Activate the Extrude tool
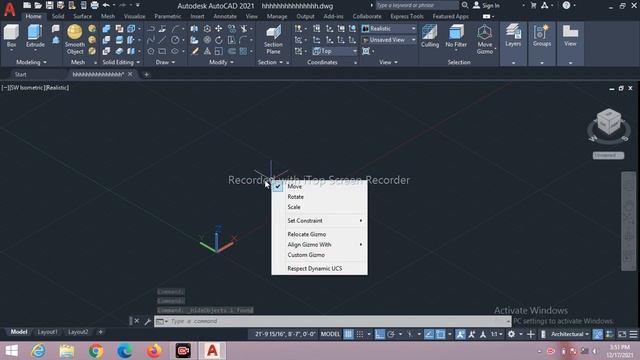This screenshot has width=640, height=360. pyautogui.click(x=35, y=36)
